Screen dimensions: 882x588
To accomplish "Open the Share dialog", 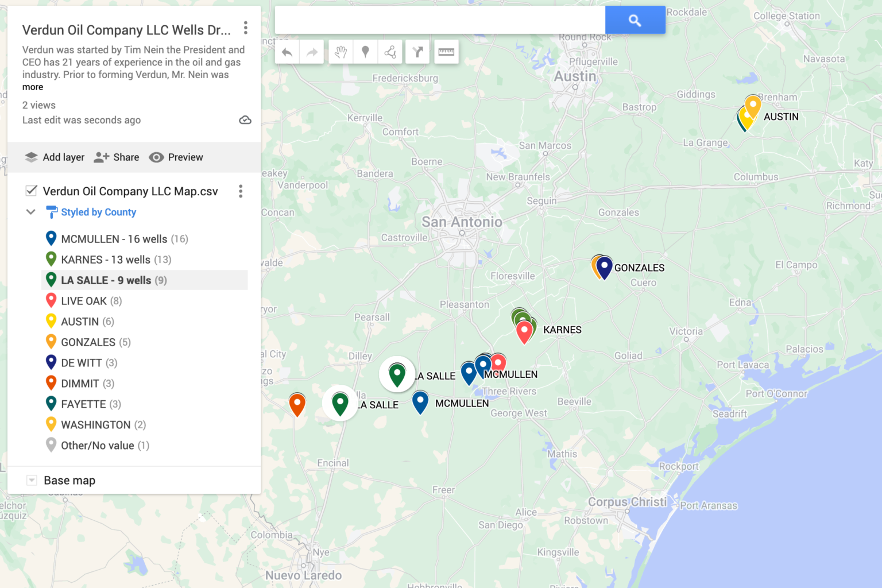I will [117, 157].
